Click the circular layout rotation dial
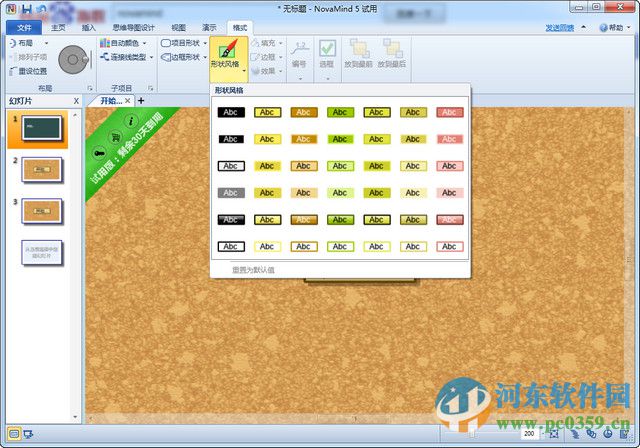640x448 pixels. click(x=73, y=60)
